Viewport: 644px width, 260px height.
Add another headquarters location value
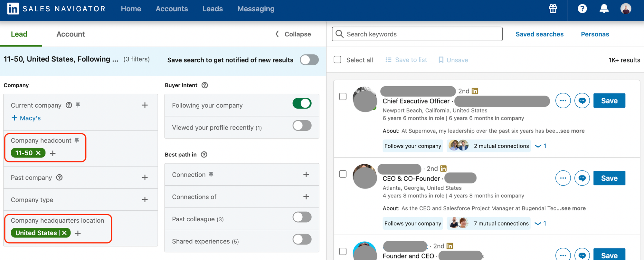tap(78, 233)
